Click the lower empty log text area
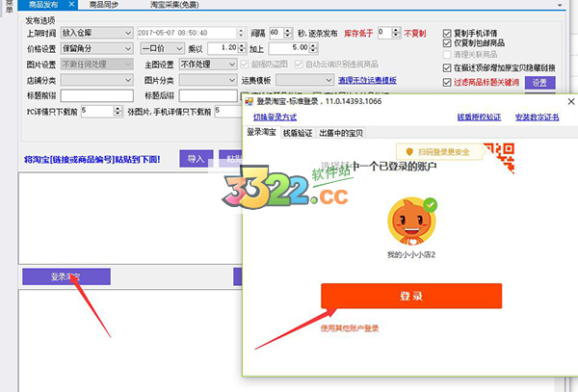This screenshot has height=392, width=578. pyautogui.click(x=130, y=341)
